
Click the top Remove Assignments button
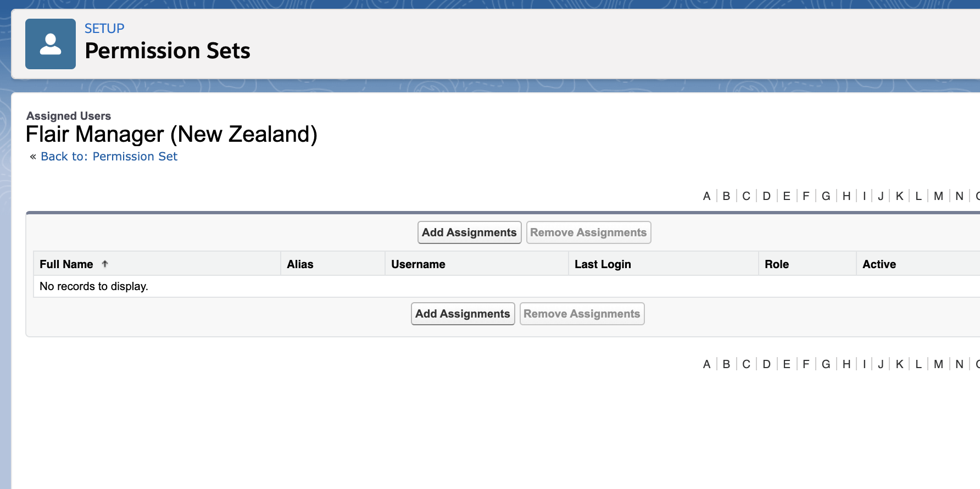[588, 232]
